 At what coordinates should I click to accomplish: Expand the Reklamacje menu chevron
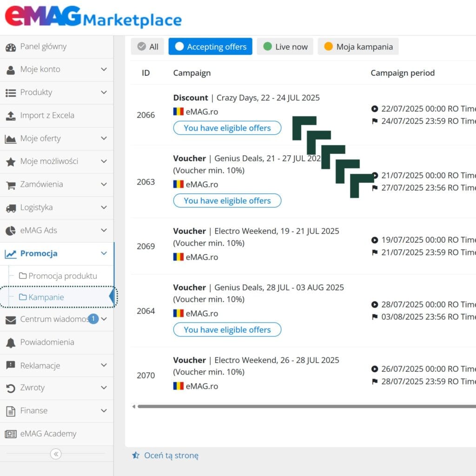(x=104, y=365)
